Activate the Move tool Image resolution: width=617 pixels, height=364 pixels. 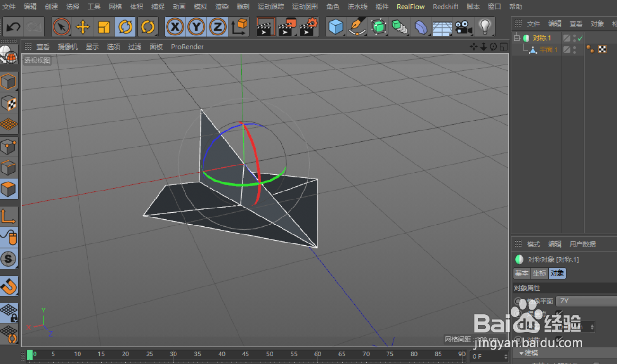83,27
